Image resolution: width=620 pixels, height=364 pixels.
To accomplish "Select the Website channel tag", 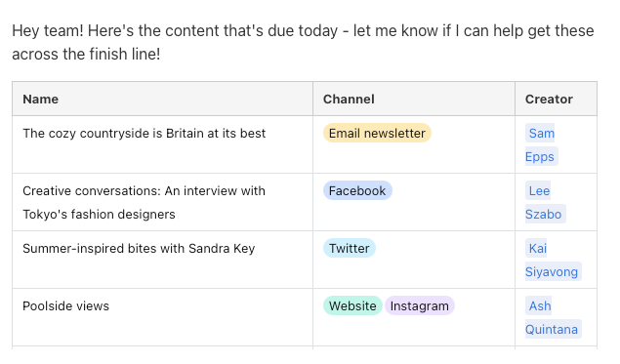I will coord(352,305).
